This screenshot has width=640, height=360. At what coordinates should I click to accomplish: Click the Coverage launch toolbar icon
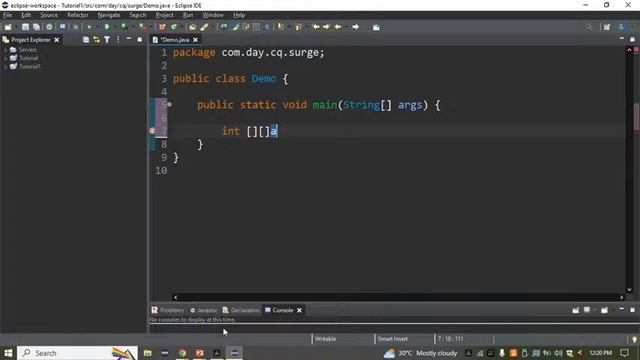(124, 27)
